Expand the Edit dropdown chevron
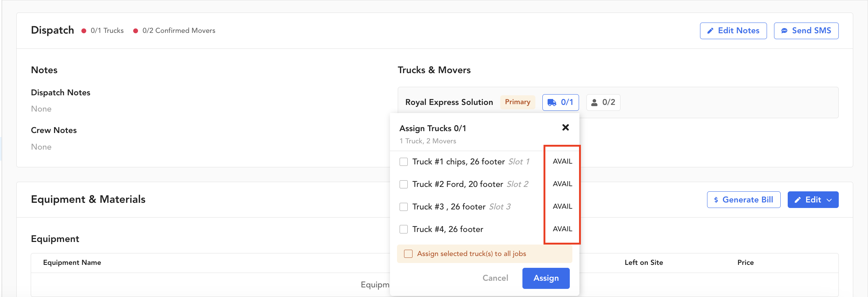The width and height of the screenshot is (868, 297). pyautogui.click(x=830, y=200)
